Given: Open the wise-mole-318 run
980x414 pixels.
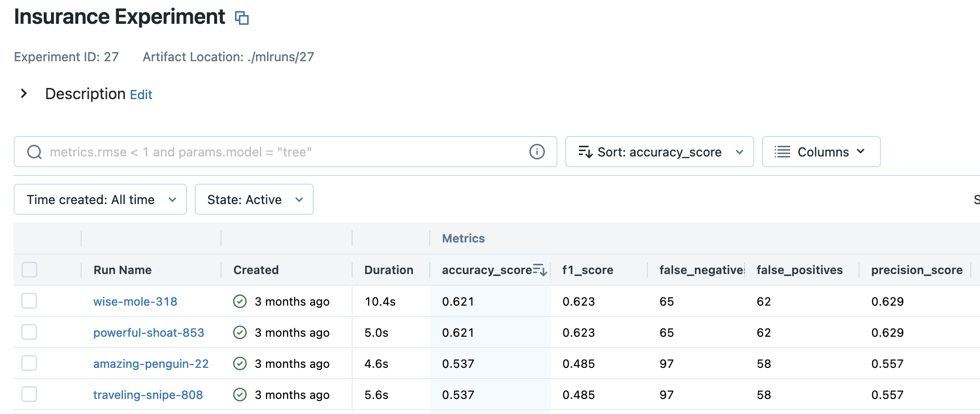Looking at the screenshot, I should click(135, 302).
